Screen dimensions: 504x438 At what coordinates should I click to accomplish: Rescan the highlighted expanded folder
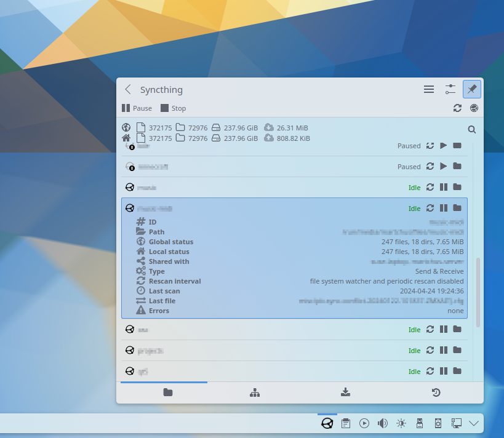click(x=430, y=209)
